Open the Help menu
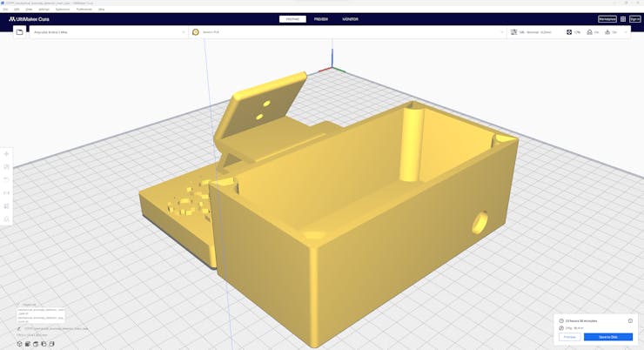The image size is (644, 350). tap(102, 9)
